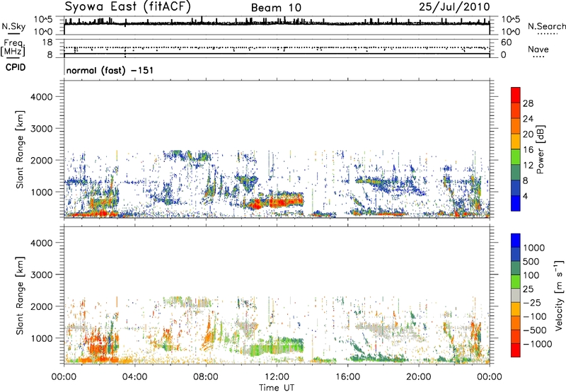Click the bright blue top segment of the velocity colorbar
This screenshot has width=566, height=392.
[516, 241]
